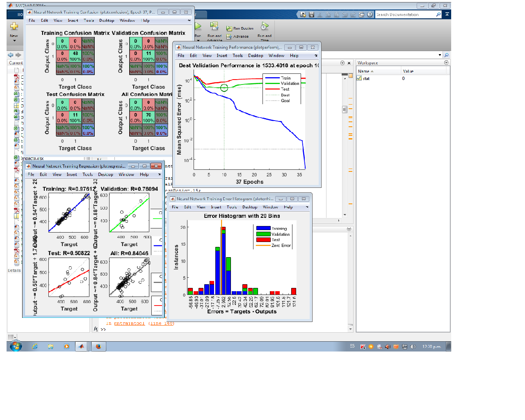Open the Workspace panel actions dropdown
The image size is (525, 420).
click(x=446, y=63)
